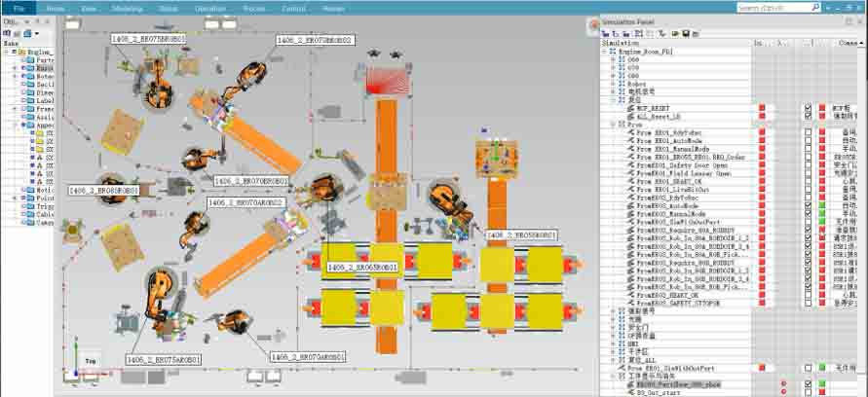This screenshot has width=868, height=397.
Task: Click red output indicator for MCP_RESET
Action: pos(762,108)
